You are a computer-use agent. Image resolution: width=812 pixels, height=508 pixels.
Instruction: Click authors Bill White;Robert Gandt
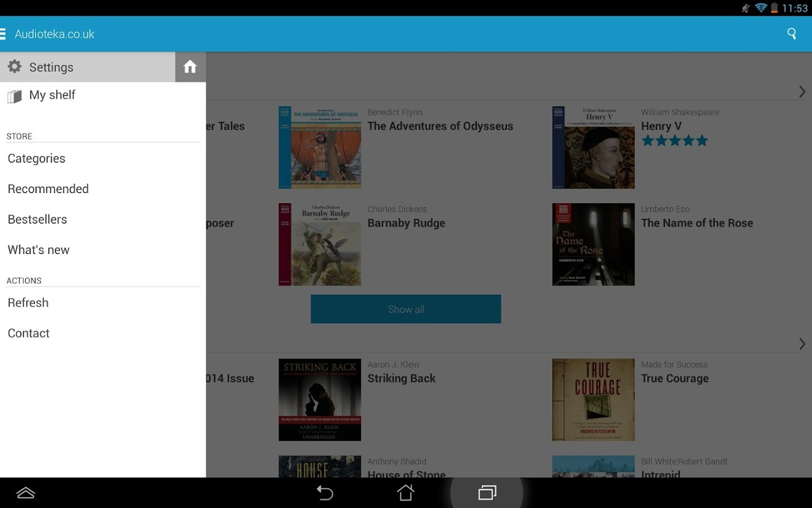point(684,462)
